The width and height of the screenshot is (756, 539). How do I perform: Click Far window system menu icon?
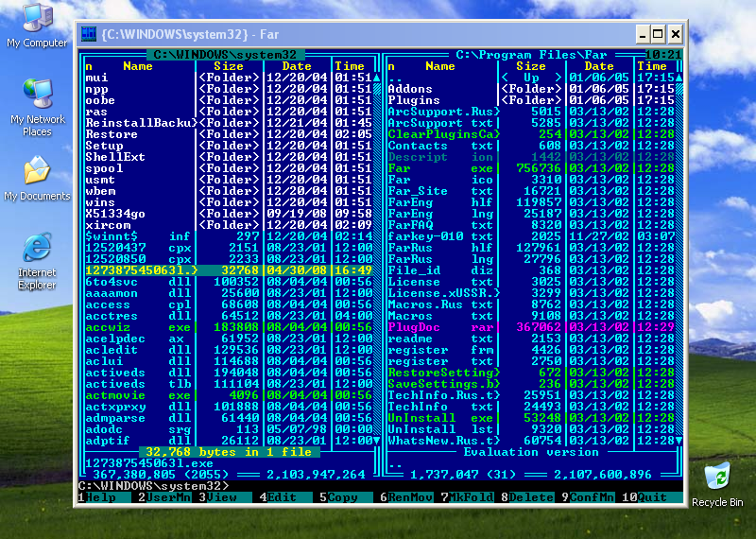[x=89, y=34]
